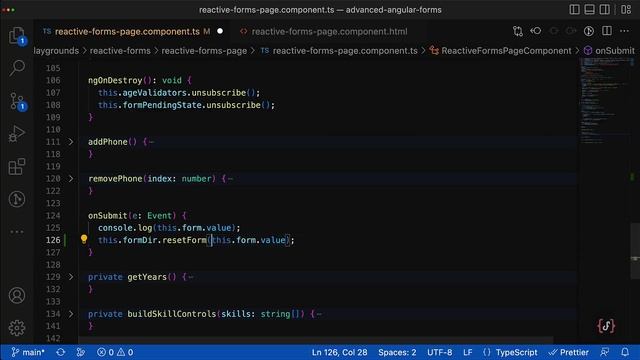This screenshot has height=360, width=640.
Task: Go to previous change icon in editor toolbar
Action: [536, 31]
